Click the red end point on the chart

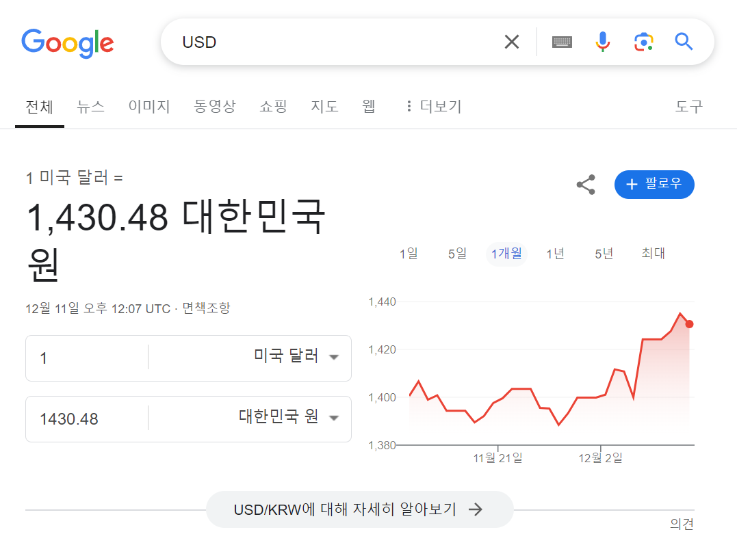coord(689,324)
